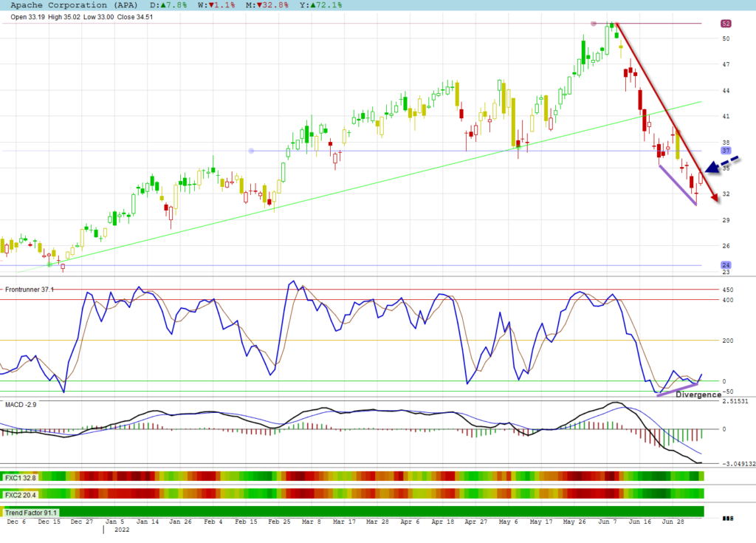The image size is (756, 543).
Task: Click the Apr 6 date label
Action: pos(410,522)
